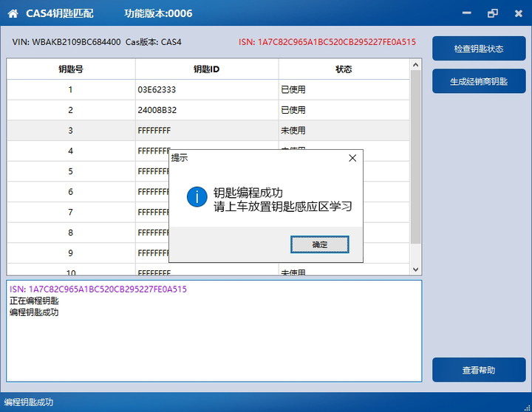Click the 钥匙ID column header

coord(207,69)
